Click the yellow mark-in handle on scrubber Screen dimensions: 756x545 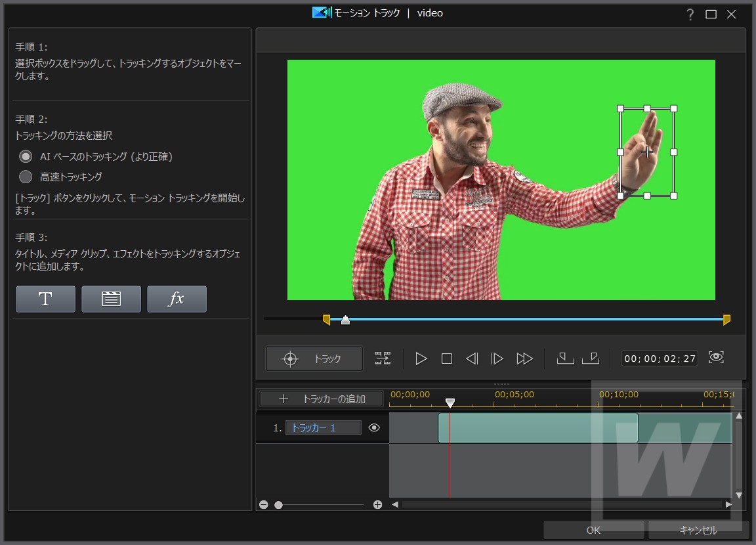pyautogui.click(x=326, y=320)
